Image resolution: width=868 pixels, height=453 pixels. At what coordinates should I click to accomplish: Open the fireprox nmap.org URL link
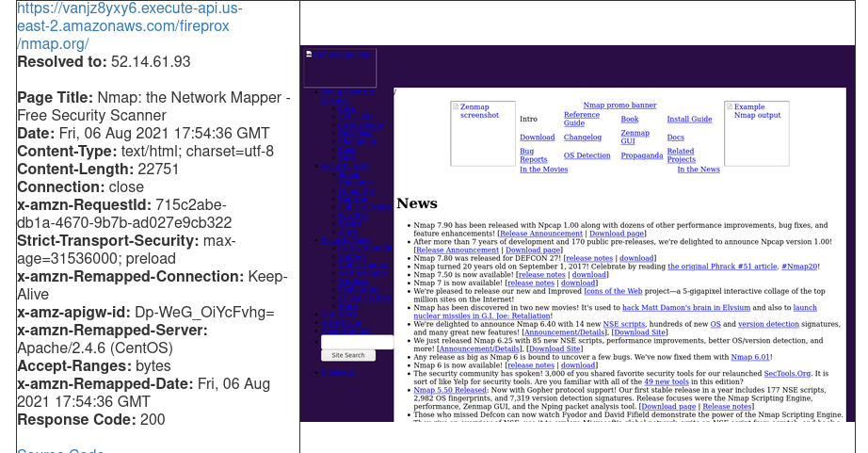(x=130, y=26)
